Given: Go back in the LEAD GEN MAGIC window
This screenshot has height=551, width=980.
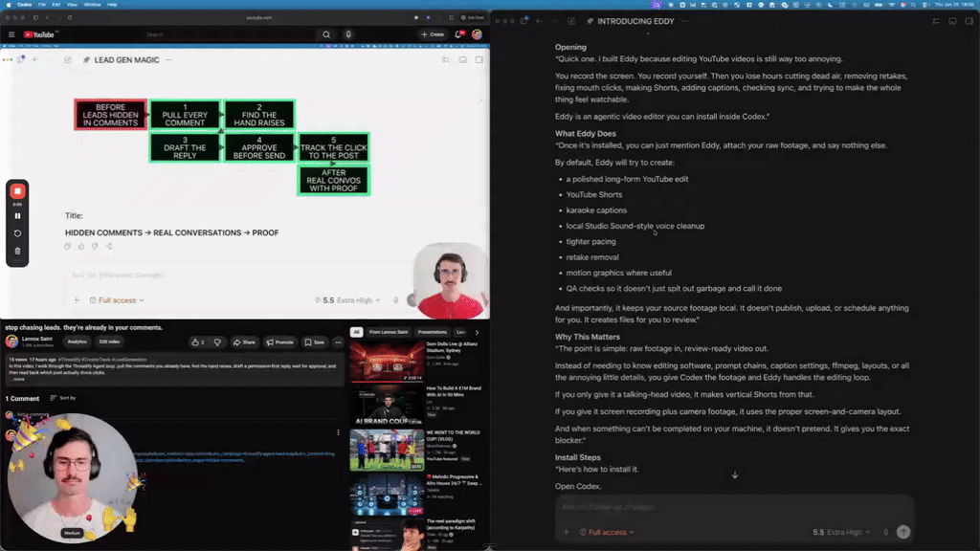Looking at the screenshot, I should (x=35, y=60).
